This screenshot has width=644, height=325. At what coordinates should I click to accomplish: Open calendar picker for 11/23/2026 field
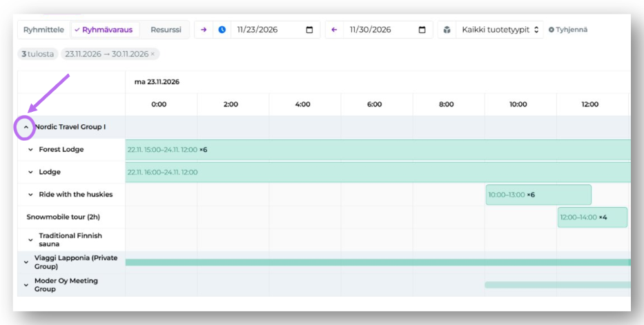(x=310, y=30)
